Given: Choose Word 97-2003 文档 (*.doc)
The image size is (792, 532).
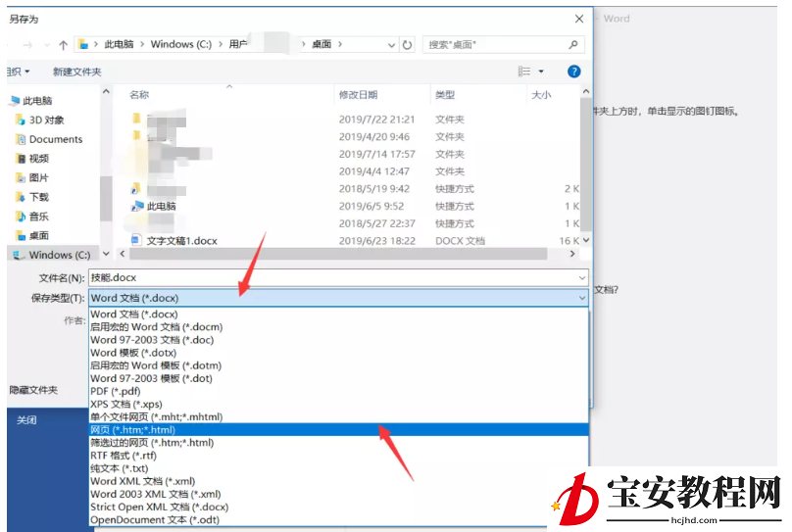Looking at the screenshot, I should [338, 340].
